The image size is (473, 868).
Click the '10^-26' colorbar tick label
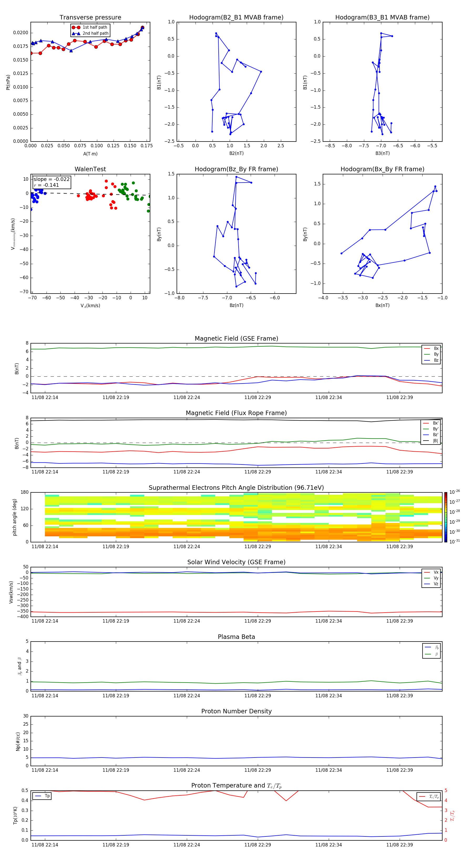point(455,492)
